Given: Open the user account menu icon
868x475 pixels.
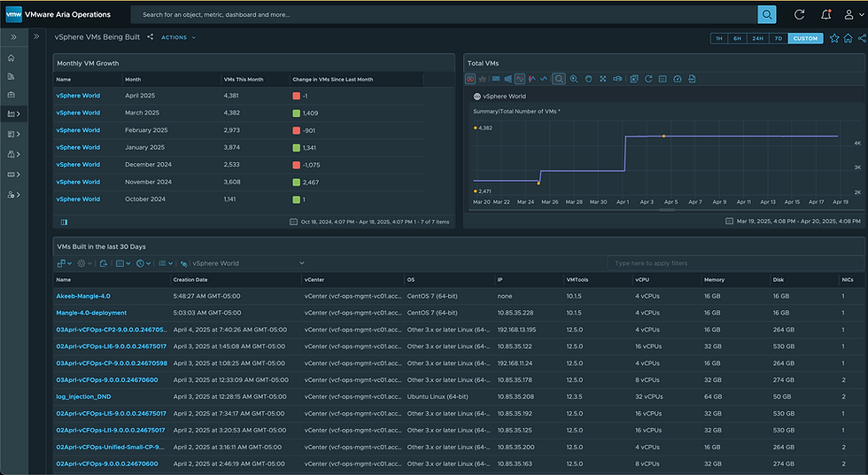Looking at the screenshot, I should pyautogui.click(x=852, y=15).
